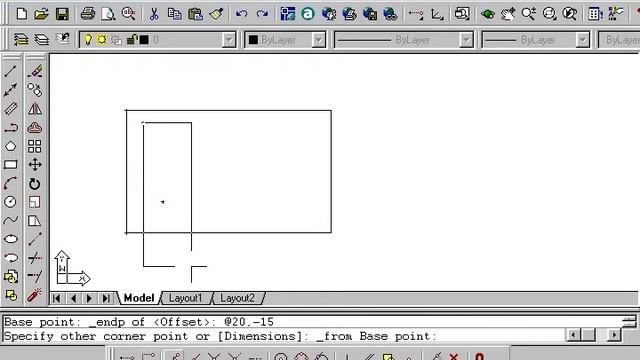Open the Layers manager icon

click(42, 40)
